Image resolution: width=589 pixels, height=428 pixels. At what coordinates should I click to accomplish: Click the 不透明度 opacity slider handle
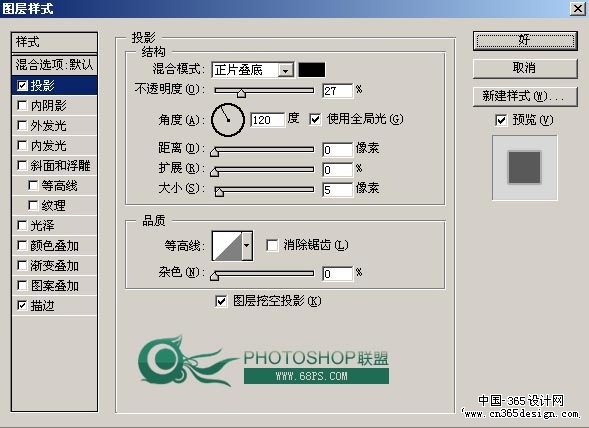point(242,92)
